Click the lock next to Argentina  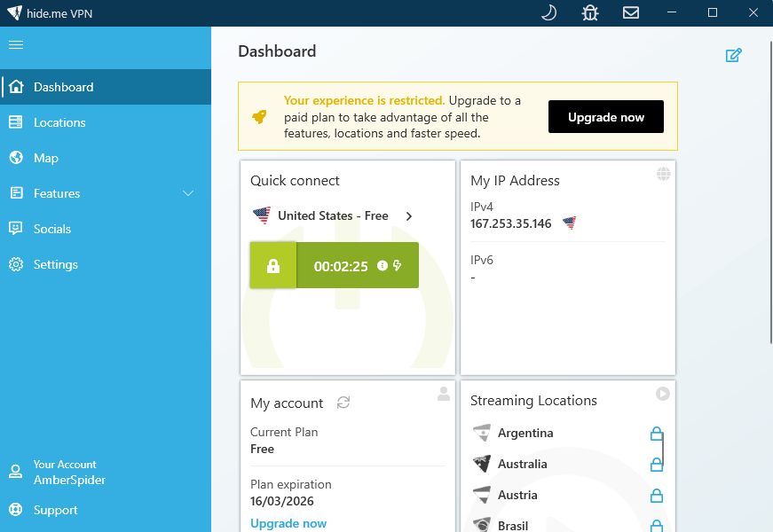[x=656, y=434]
